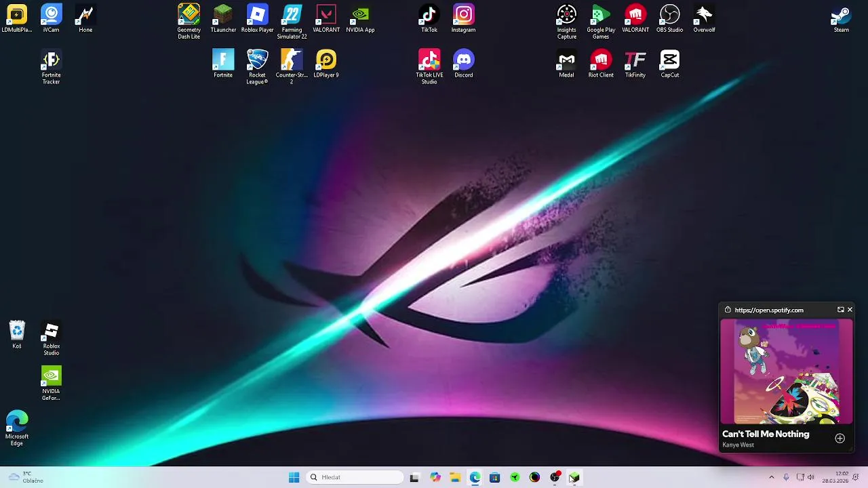Click the Can't Tell Me Nothing title
This screenshot has height=488, width=868.
(x=766, y=434)
